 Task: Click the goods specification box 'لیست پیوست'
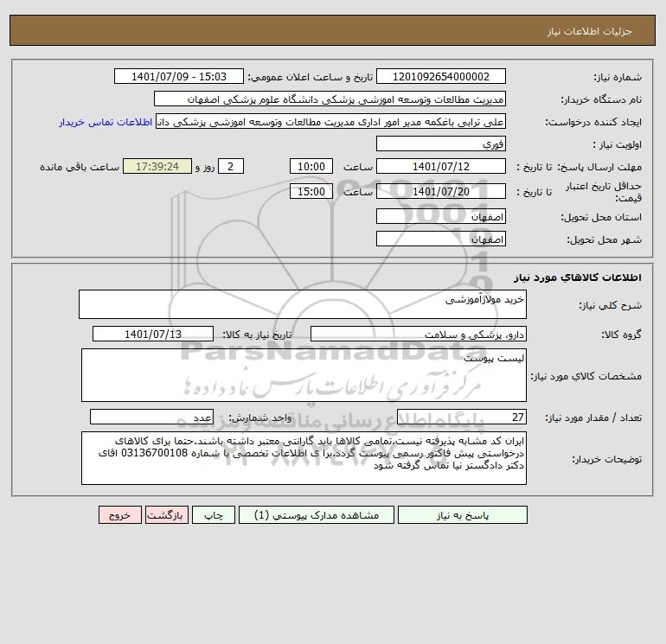pos(304,375)
